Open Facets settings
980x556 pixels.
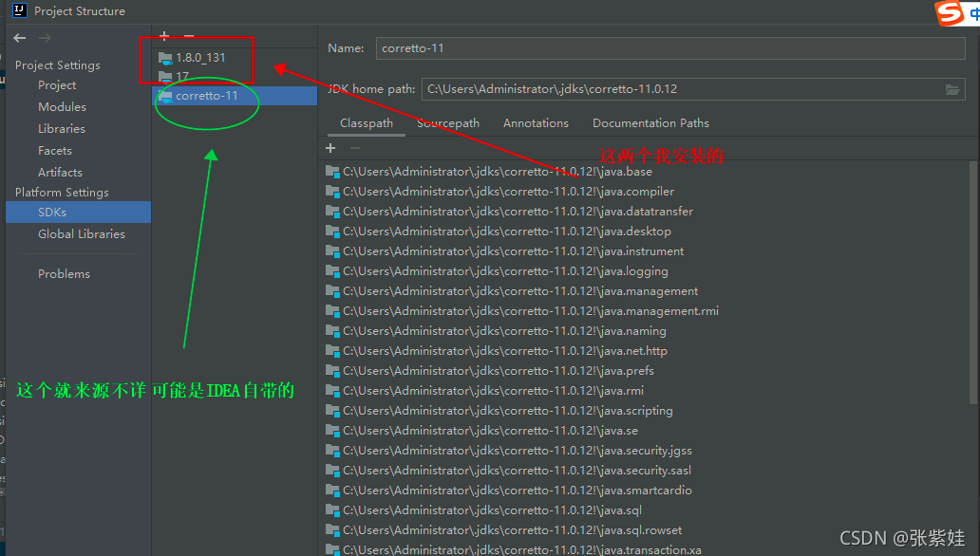tap(55, 151)
